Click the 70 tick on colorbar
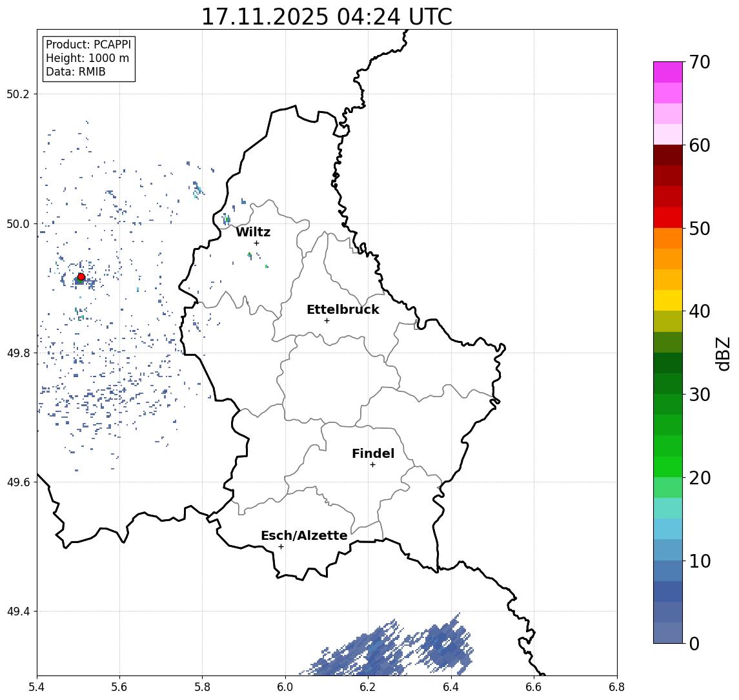Screen dimensions: 739x700 700,62
